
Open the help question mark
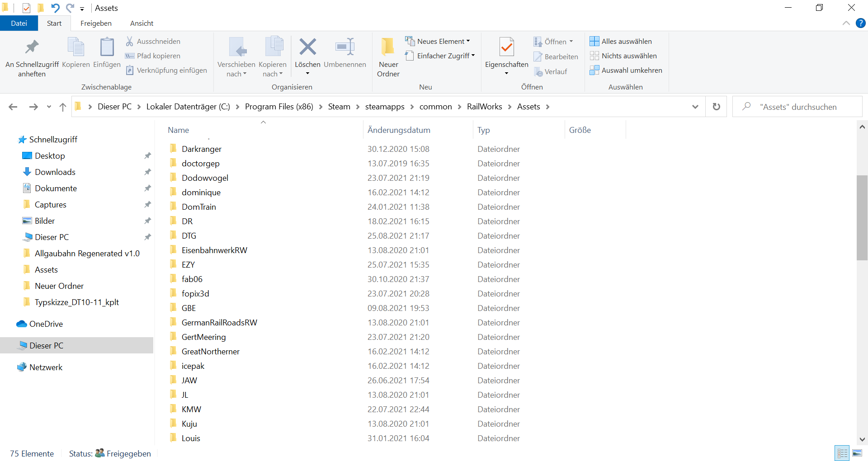[x=861, y=23]
